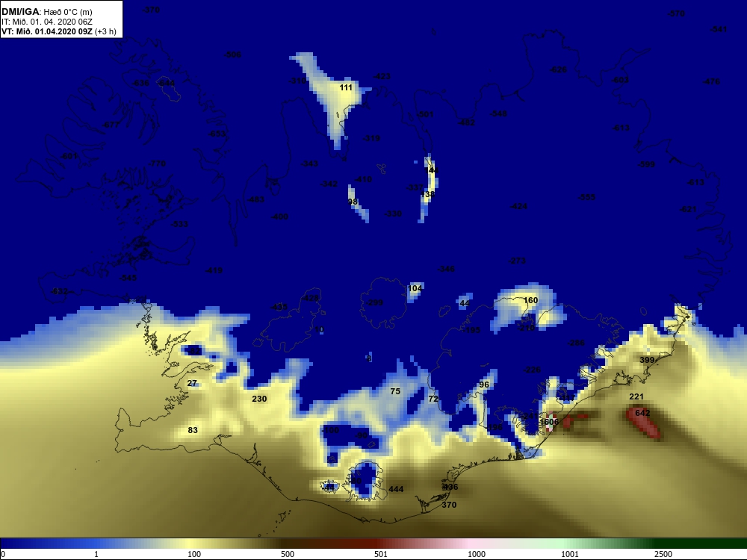
Task: Select the legend tick label '501'
Action: [381, 554]
